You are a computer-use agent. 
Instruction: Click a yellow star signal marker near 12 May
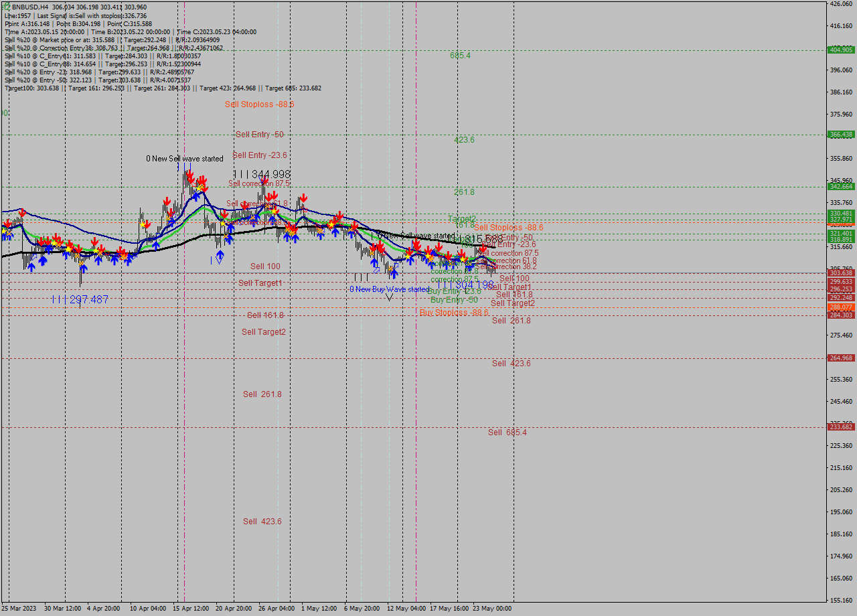[428, 256]
